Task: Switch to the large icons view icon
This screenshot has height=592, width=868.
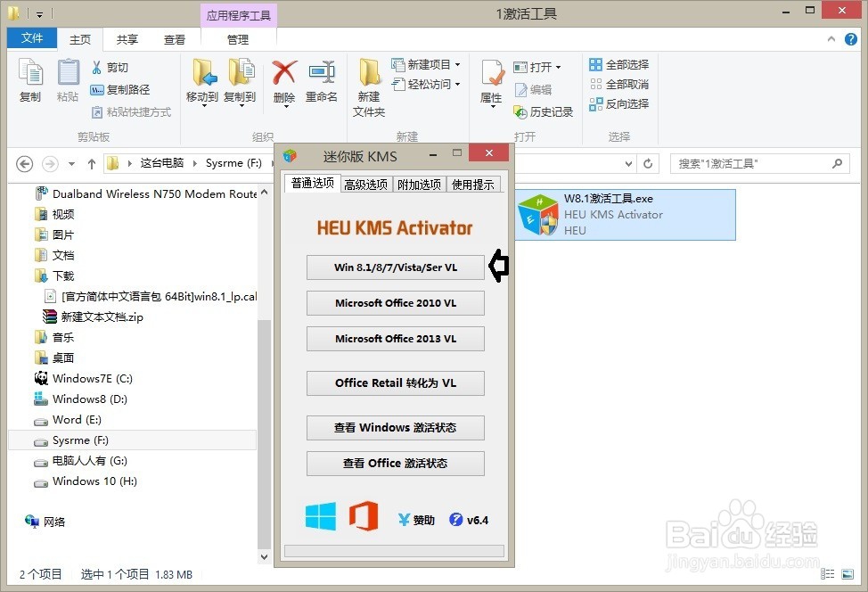Action: [x=848, y=574]
